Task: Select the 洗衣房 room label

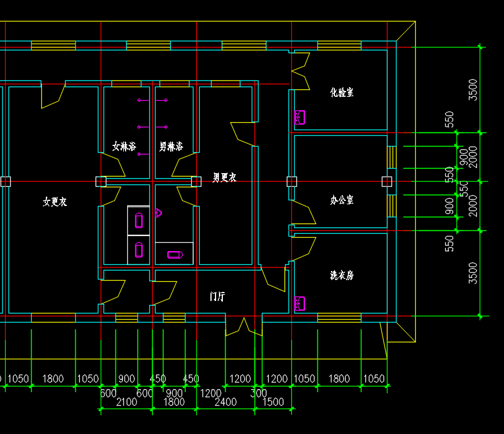Action: click(342, 275)
